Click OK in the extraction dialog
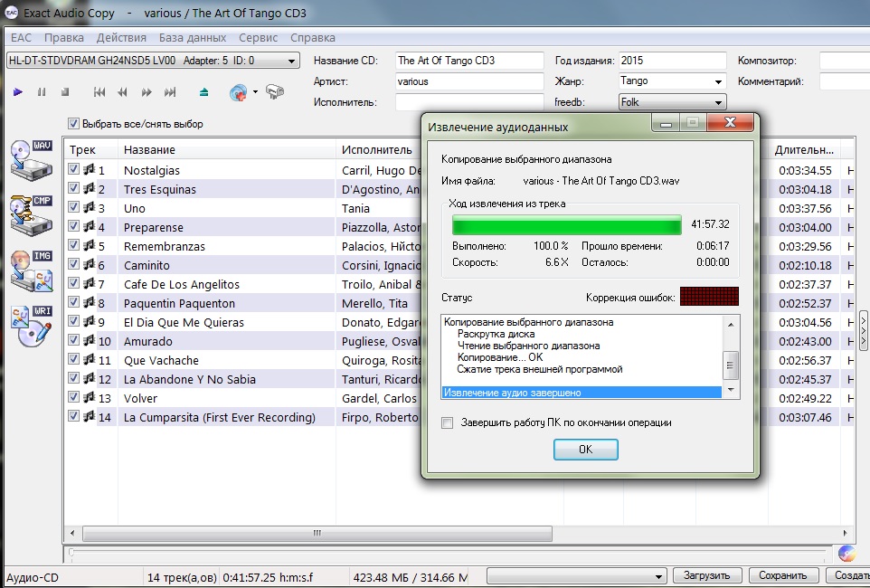The width and height of the screenshot is (870, 588). (x=585, y=450)
